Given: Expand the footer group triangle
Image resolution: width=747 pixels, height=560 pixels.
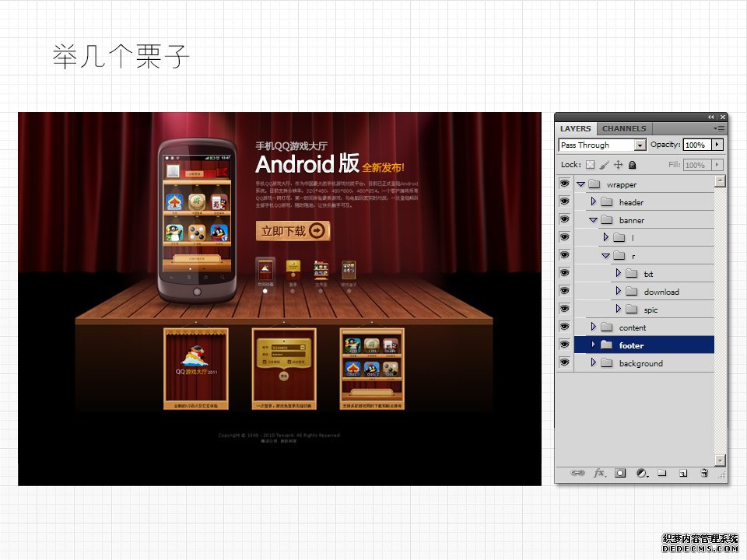Looking at the screenshot, I should (x=593, y=345).
